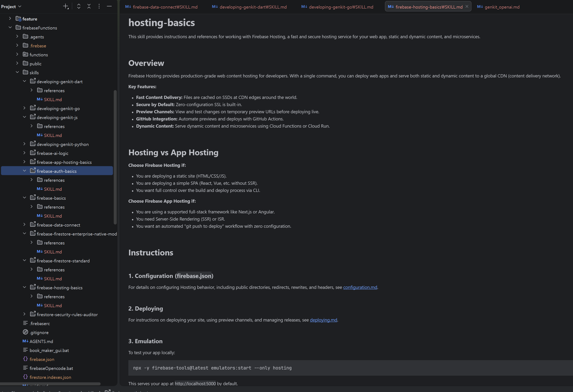Select the firebase-firestore-standard folder icon
573x392 pixels.
(33, 260)
